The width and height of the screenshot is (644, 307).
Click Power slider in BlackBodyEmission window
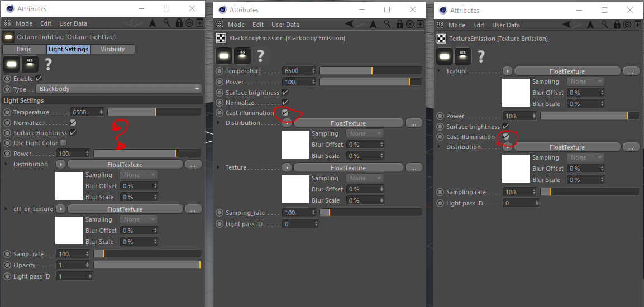[x=371, y=82]
